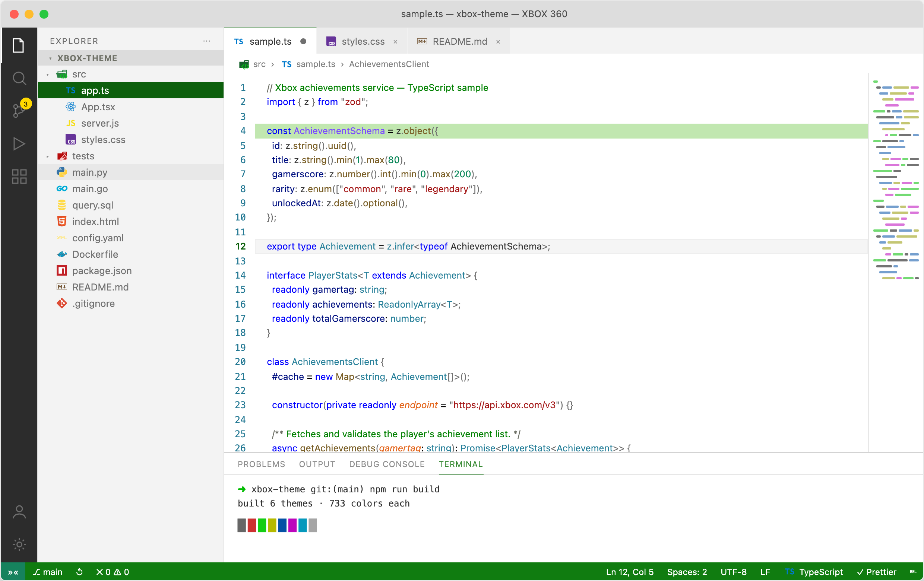Click TypeScript language mode in status bar
The height and width of the screenshot is (581, 924).
pyautogui.click(x=814, y=572)
